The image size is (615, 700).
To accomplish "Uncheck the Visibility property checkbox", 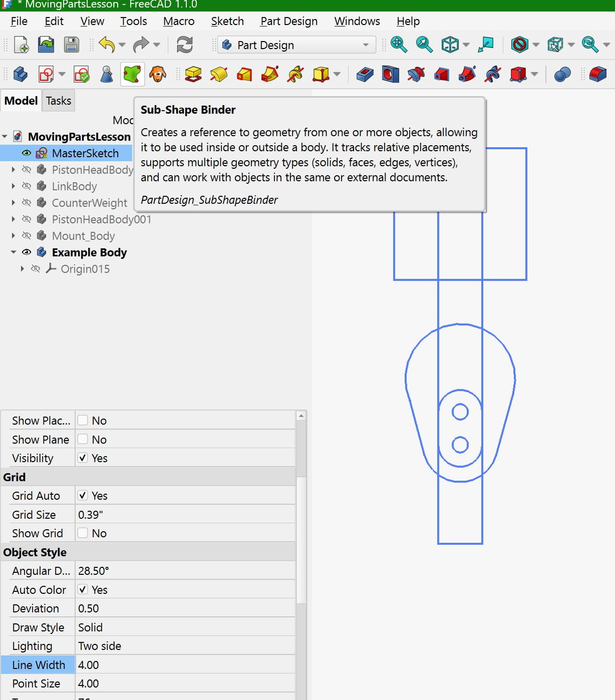I will point(83,458).
